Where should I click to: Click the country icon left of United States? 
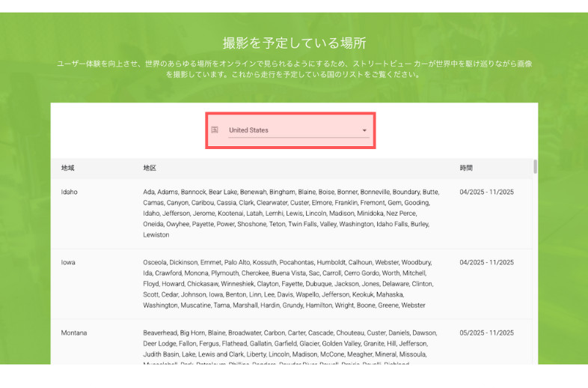215,130
